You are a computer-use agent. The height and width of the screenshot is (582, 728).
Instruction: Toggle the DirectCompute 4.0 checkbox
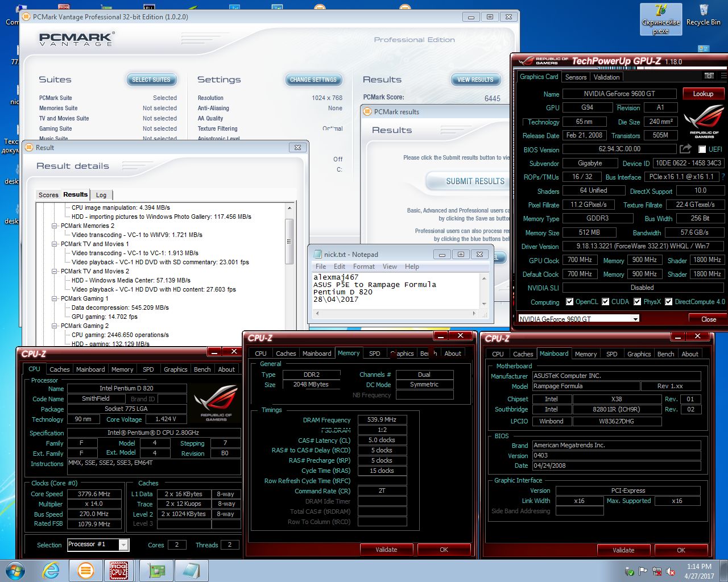(x=669, y=302)
